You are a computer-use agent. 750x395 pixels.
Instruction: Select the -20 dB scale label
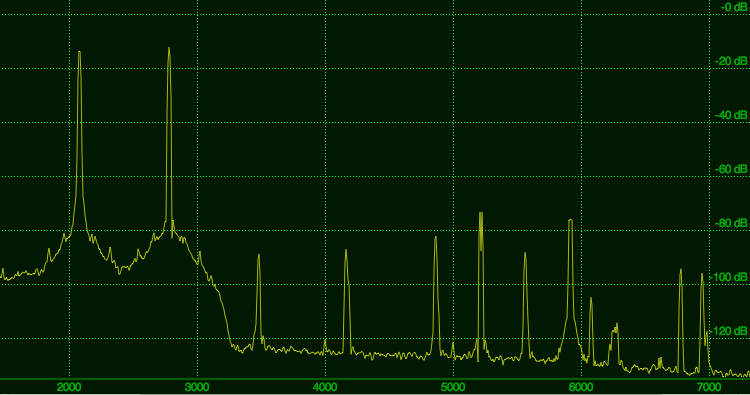tap(731, 61)
